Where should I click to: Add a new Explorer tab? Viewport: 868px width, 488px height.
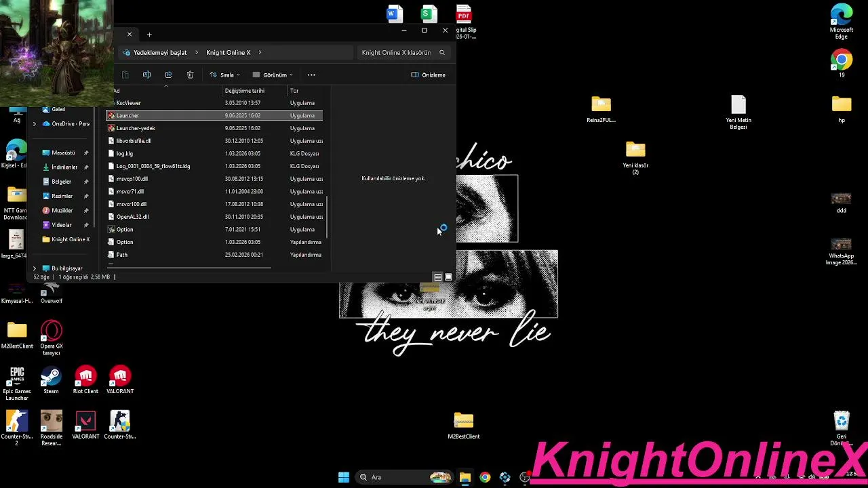click(x=149, y=35)
